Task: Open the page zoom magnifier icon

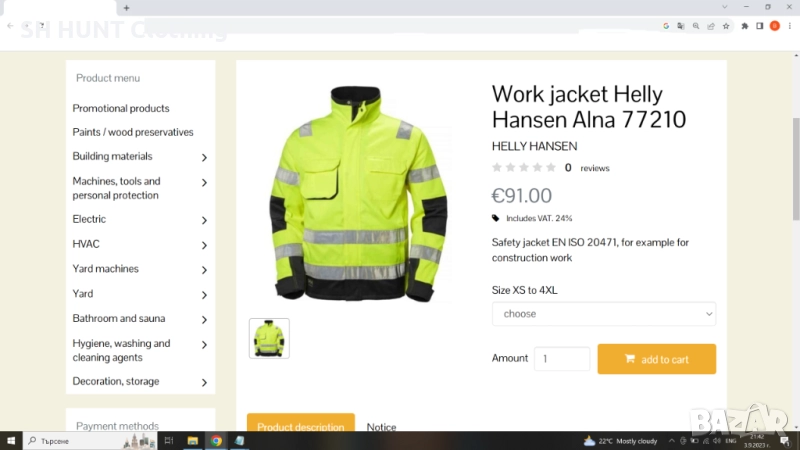Action: click(696, 26)
